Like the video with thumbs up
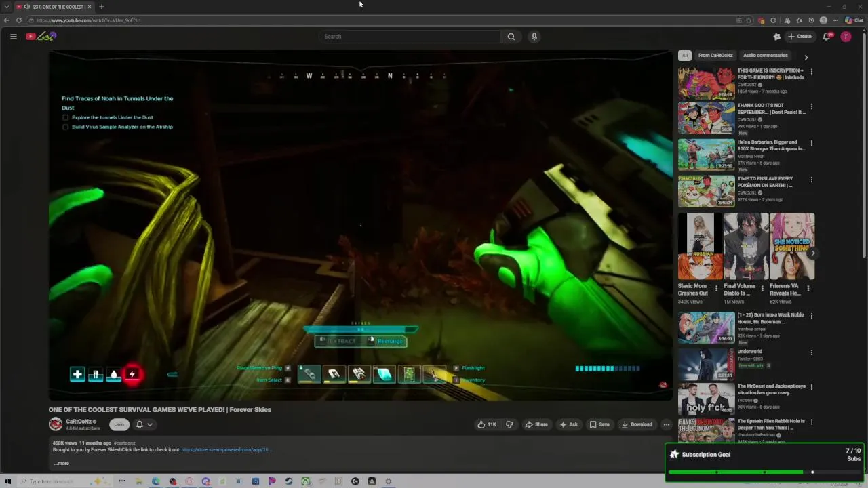This screenshot has height=488, width=868. point(486,424)
